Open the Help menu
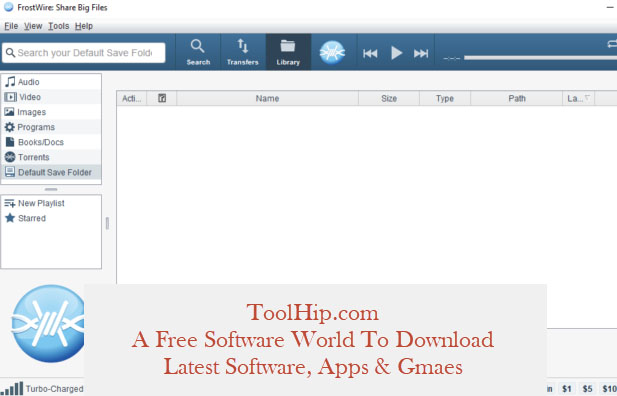617x396 pixels. tap(84, 26)
